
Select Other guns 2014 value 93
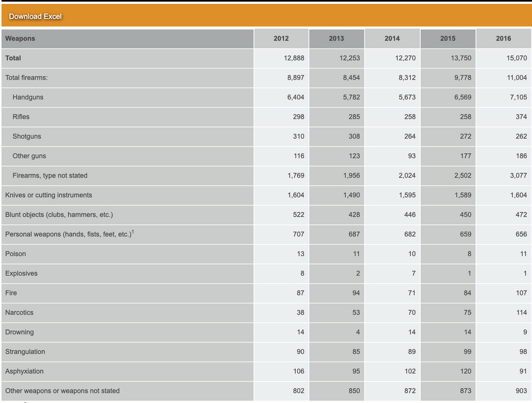(x=411, y=156)
